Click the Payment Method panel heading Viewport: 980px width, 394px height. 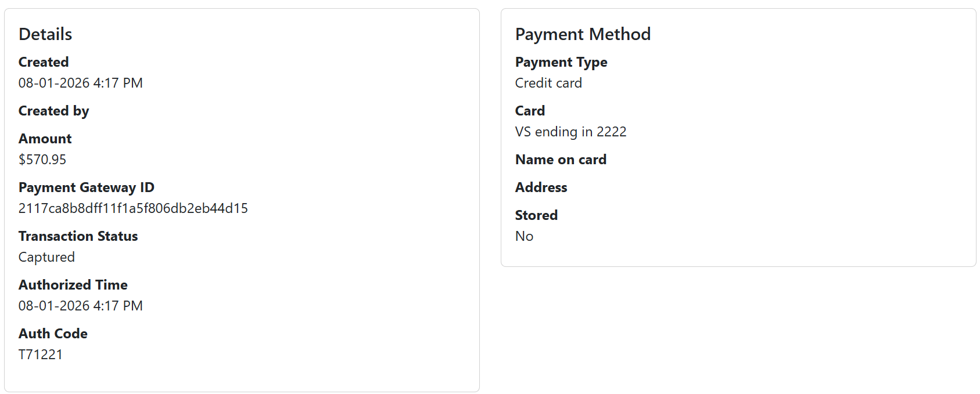pyautogui.click(x=583, y=34)
